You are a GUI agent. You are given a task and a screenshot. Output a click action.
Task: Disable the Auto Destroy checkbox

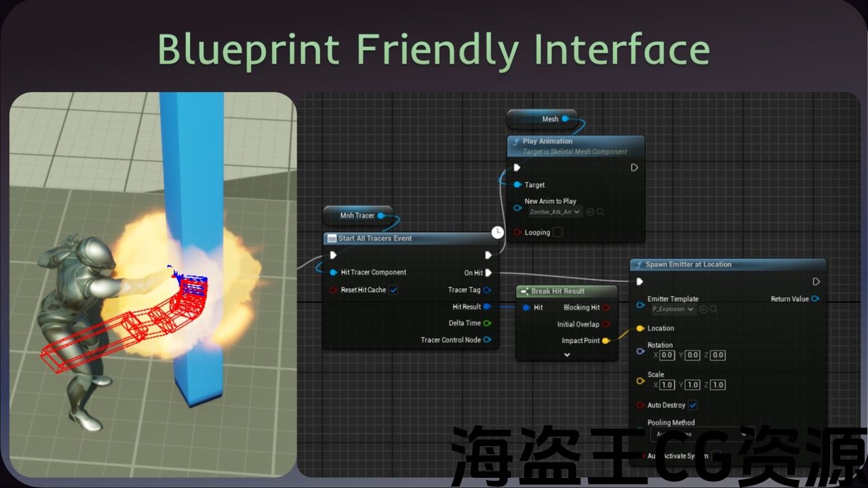692,405
